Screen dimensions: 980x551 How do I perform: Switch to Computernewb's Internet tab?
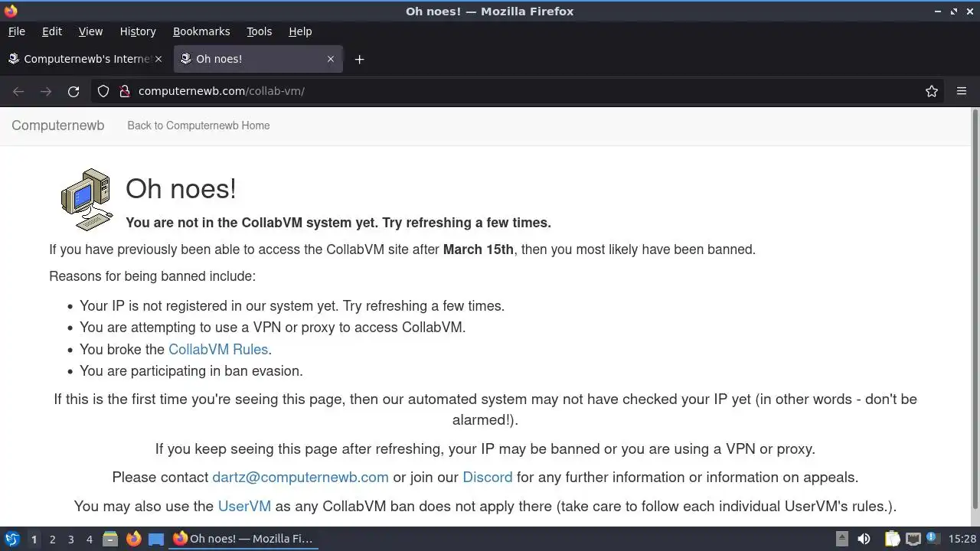[x=85, y=59]
